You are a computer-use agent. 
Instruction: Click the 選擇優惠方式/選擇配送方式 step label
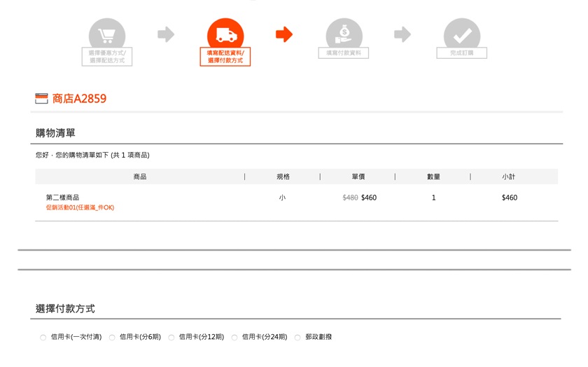click(107, 57)
